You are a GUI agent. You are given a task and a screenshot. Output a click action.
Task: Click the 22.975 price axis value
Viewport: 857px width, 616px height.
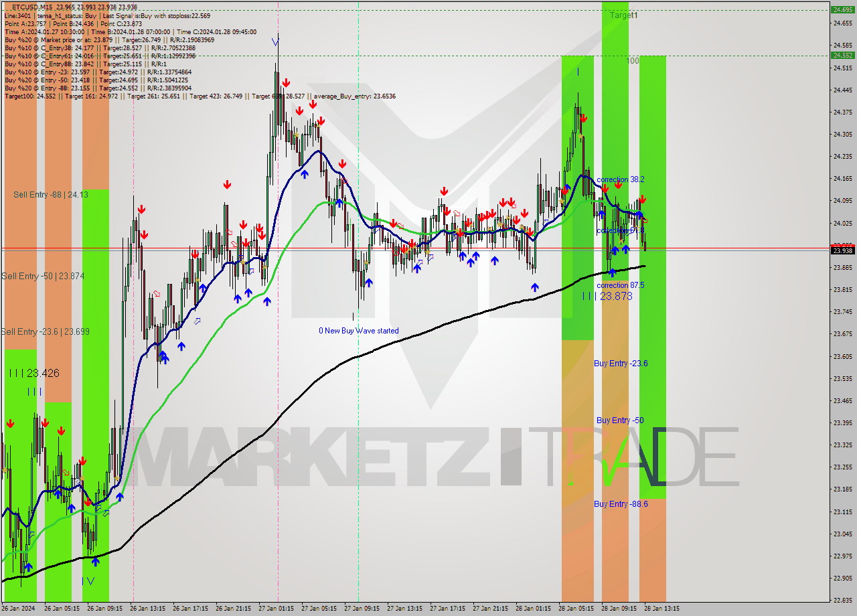tap(842, 556)
